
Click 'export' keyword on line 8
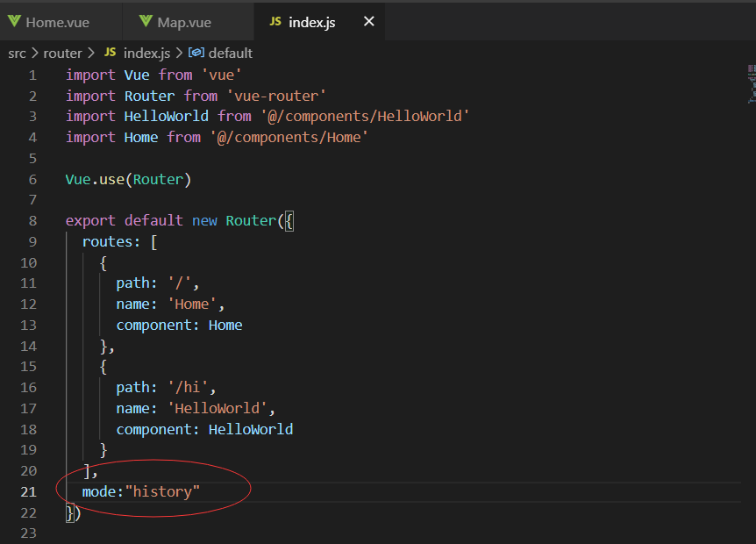[90, 221]
